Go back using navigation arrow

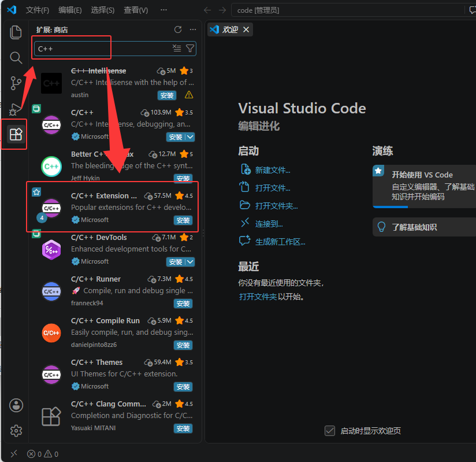coord(207,10)
